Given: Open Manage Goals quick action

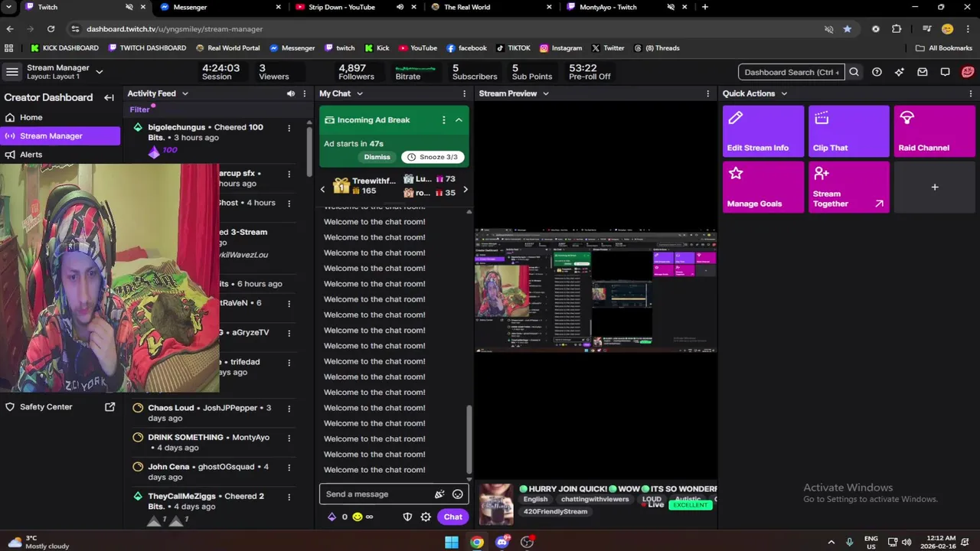Looking at the screenshot, I should [763, 187].
